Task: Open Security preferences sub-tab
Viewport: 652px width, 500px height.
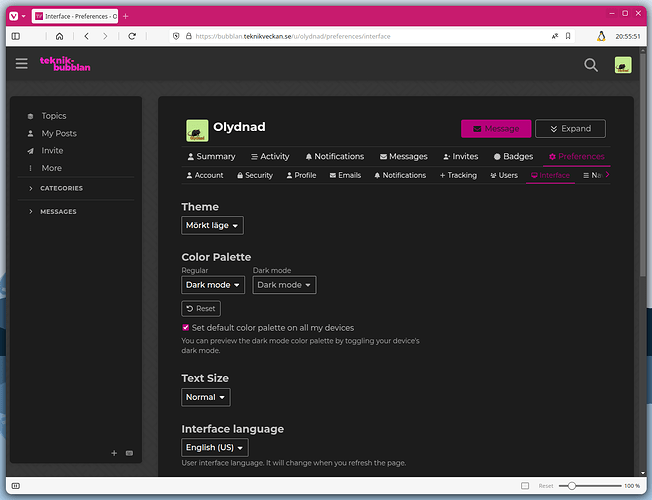Action: pyautogui.click(x=255, y=175)
